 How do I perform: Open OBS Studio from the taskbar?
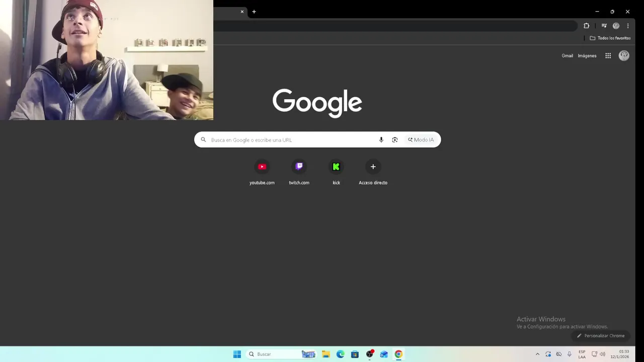(369, 354)
